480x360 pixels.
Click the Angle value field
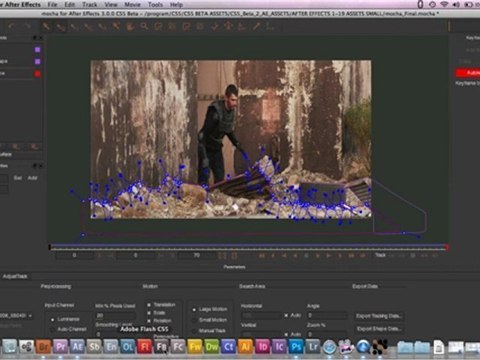coord(327,315)
